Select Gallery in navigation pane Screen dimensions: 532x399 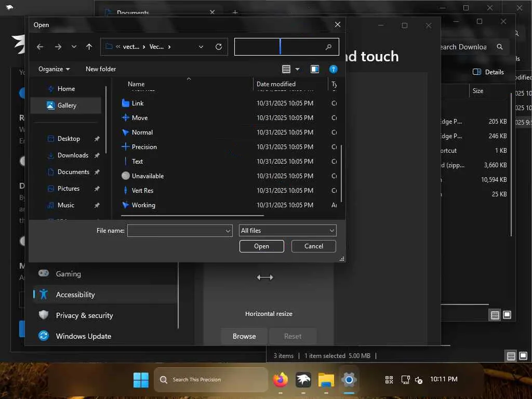click(66, 105)
